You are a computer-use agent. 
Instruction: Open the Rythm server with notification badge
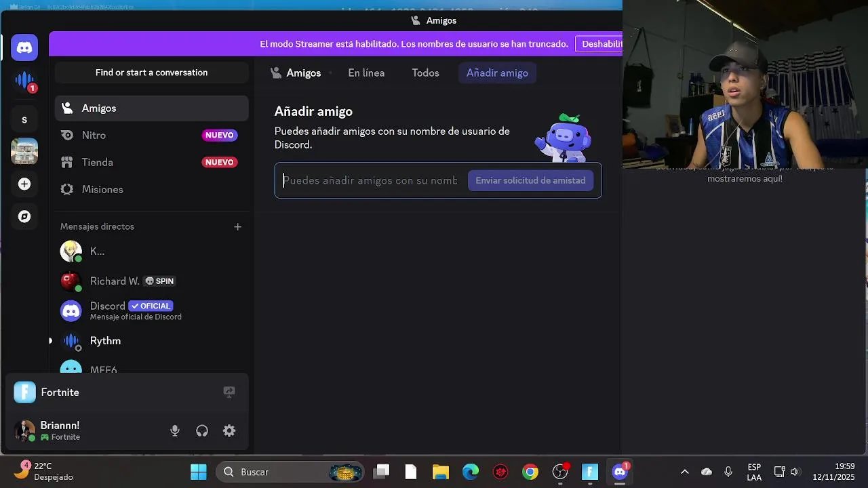24,81
